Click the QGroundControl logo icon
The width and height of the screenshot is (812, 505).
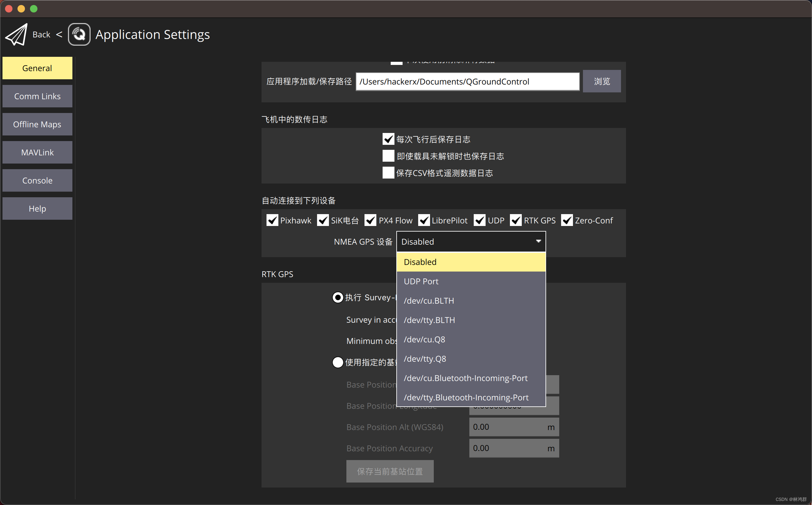[79, 34]
